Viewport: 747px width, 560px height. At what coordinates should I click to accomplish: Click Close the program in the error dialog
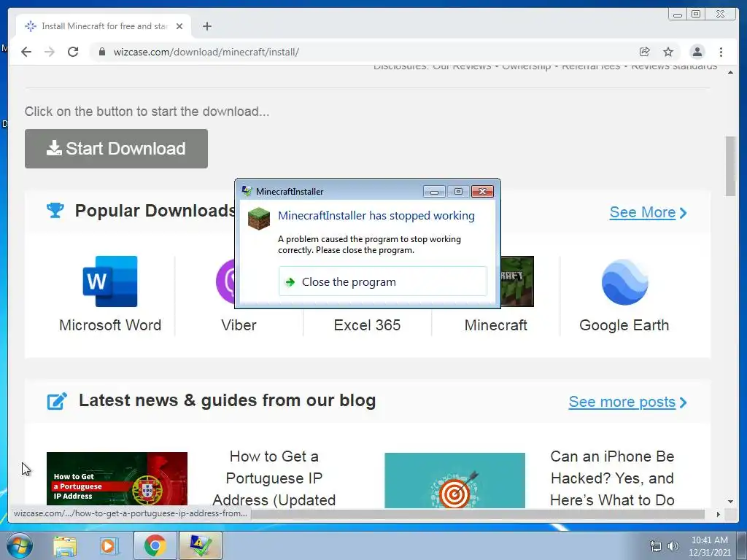pyautogui.click(x=382, y=281)
